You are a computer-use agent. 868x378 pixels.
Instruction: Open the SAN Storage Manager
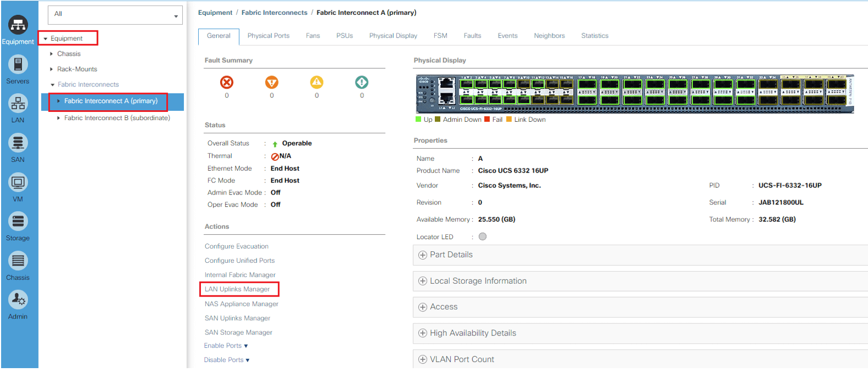[x=238, y=333]
